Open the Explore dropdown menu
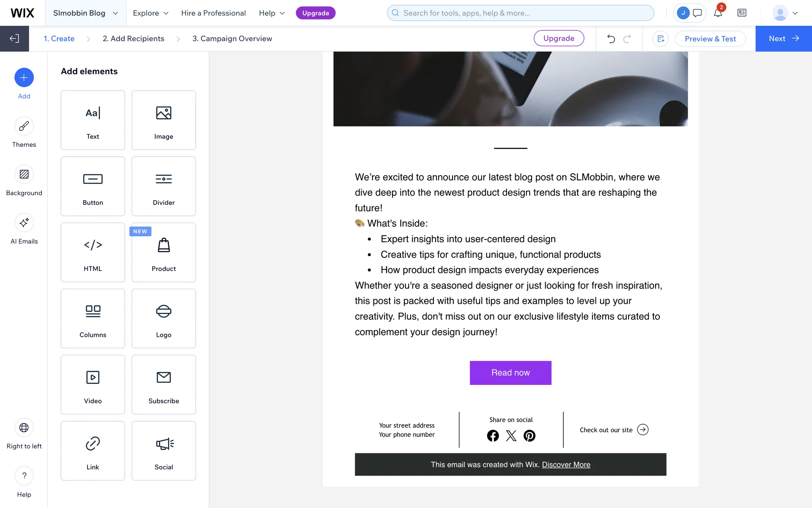This screenshot has height=508, width=812. coord(151,13)
